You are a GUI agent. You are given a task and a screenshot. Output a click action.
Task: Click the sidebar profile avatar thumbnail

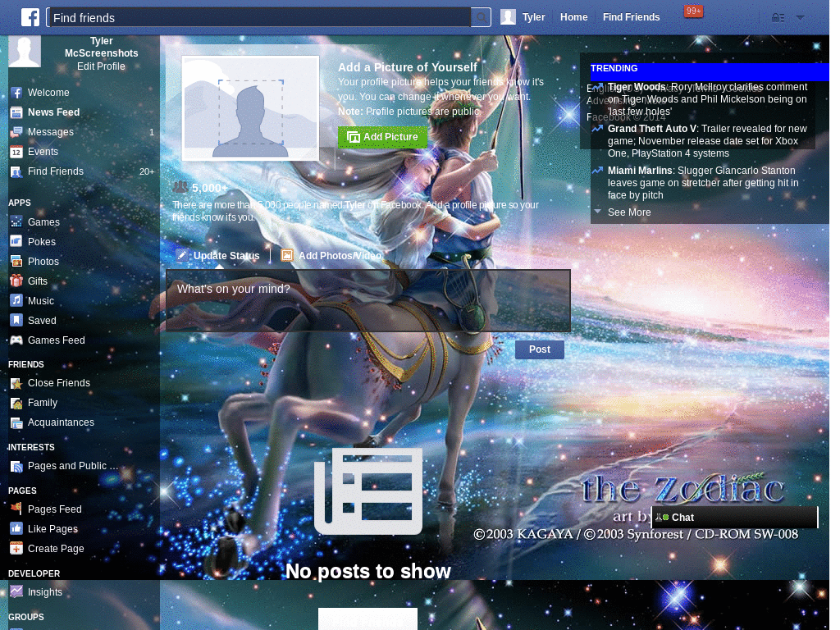click(25, 52)
